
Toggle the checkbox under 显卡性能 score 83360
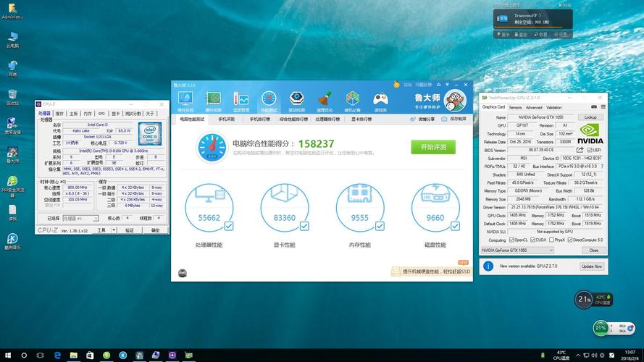pyautogui.click(x=304, y=226)
